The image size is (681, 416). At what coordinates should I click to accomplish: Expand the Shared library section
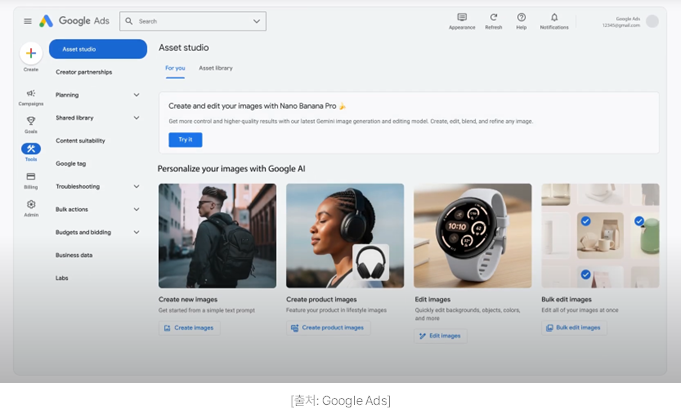(x=136, y=118)
